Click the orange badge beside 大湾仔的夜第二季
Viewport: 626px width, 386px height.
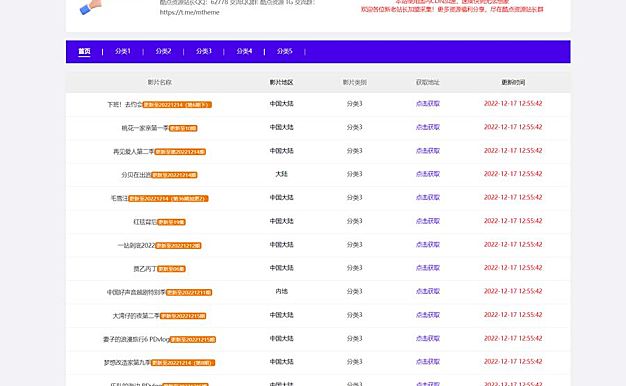pyautogui.click(x=183, y=316)
